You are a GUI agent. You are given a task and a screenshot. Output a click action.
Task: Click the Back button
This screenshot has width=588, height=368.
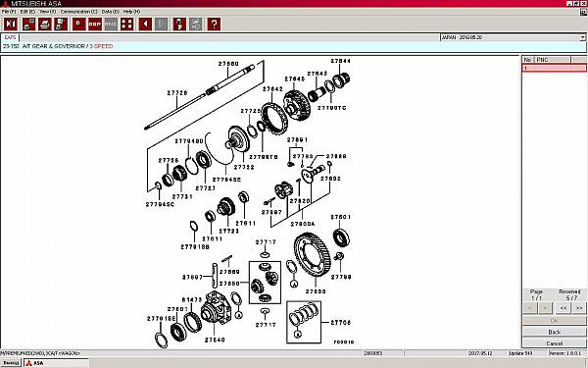click(x=555, y=332)
